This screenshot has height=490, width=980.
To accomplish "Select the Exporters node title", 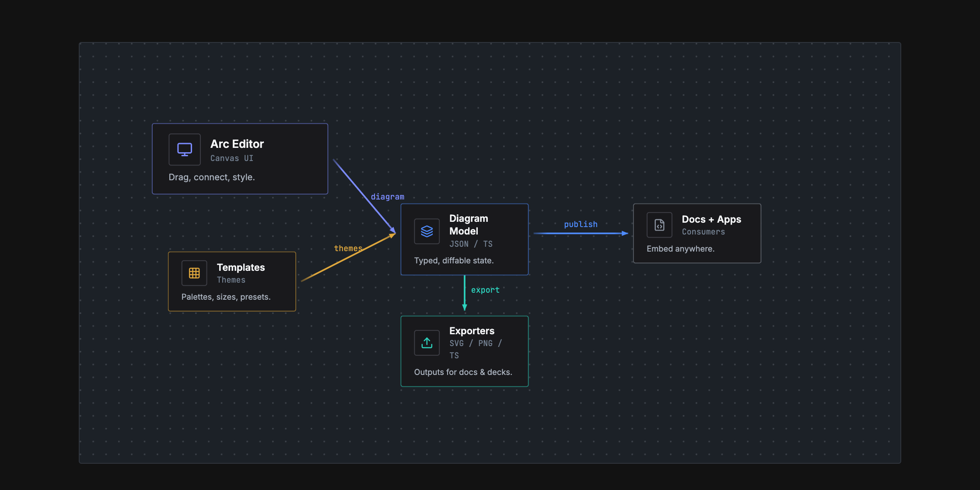I will [472, 331].
